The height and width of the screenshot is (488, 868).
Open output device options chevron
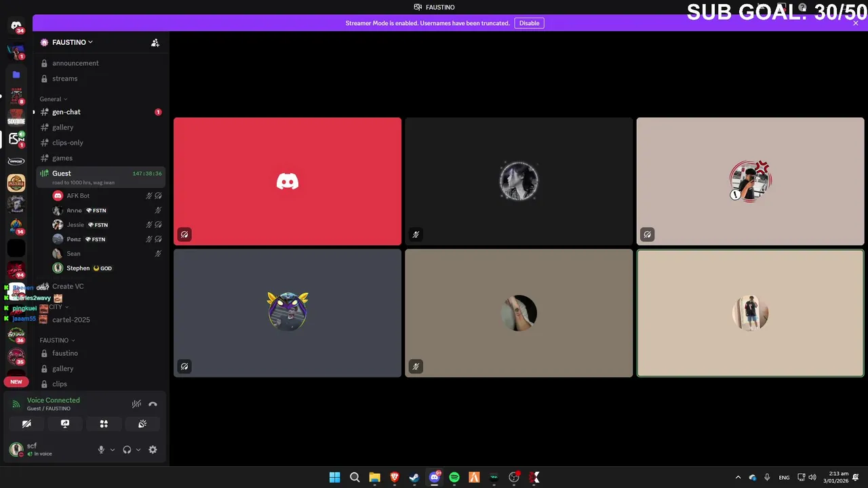coord(138,449)
